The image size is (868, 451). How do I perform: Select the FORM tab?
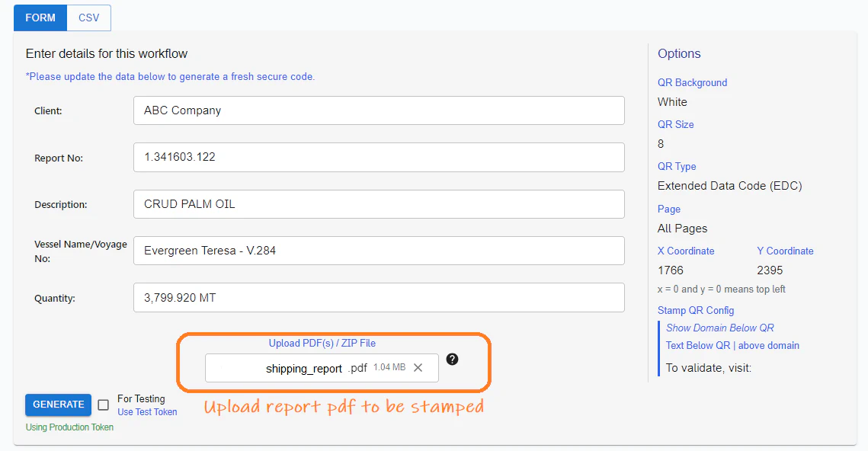point(40,18)
